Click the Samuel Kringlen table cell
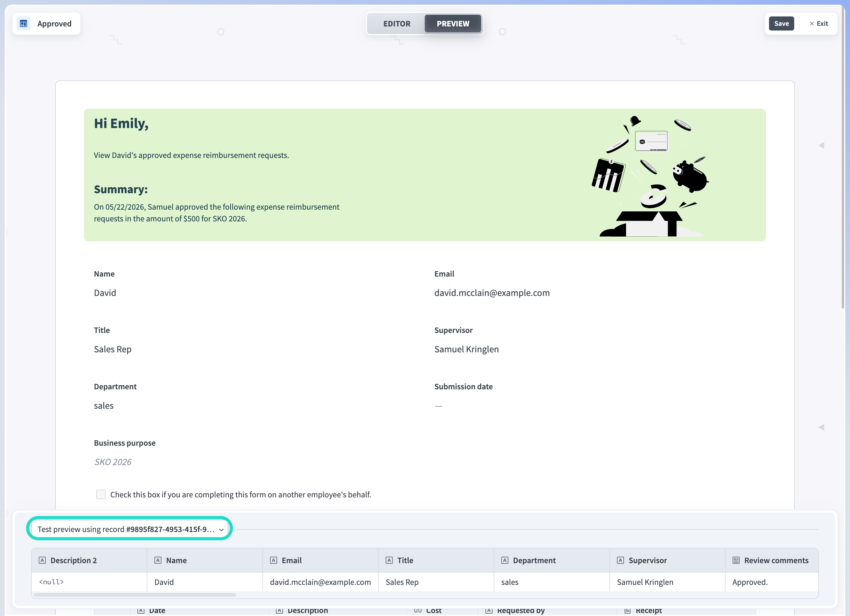 [x=667, y=582]
